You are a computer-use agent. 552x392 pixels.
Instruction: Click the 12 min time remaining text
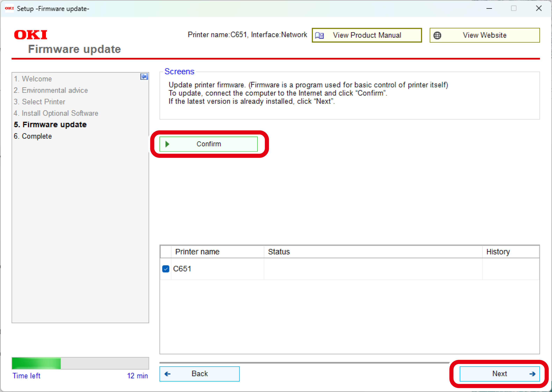coord(137,376)
